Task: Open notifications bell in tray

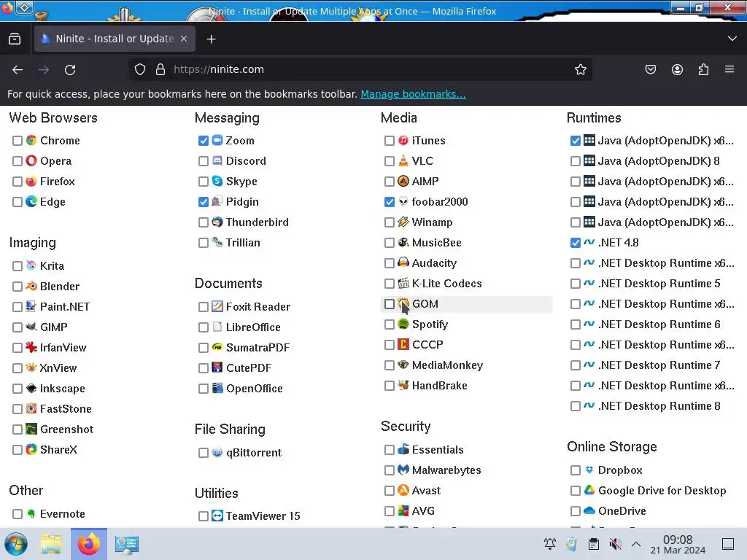Action: point(550,544)
